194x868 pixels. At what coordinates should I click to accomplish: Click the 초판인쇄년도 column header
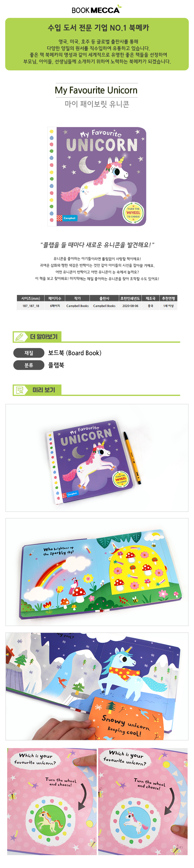130,298
